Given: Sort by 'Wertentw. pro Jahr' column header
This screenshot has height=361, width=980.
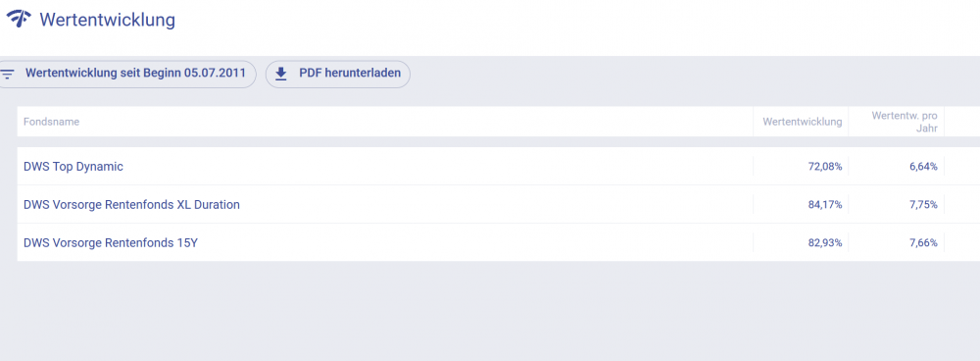Looking at the screenshot, I should pyautogui.click(x=905, y=122).
